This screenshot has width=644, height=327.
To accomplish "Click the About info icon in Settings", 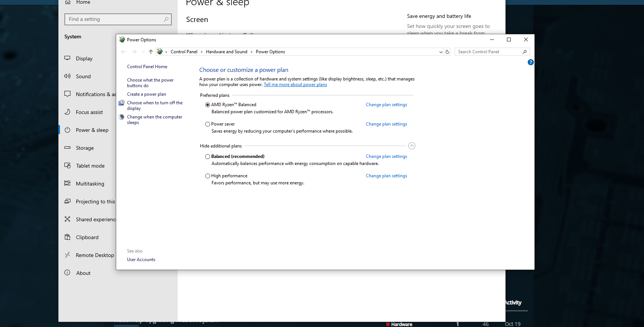I will (x=67, y=273).
